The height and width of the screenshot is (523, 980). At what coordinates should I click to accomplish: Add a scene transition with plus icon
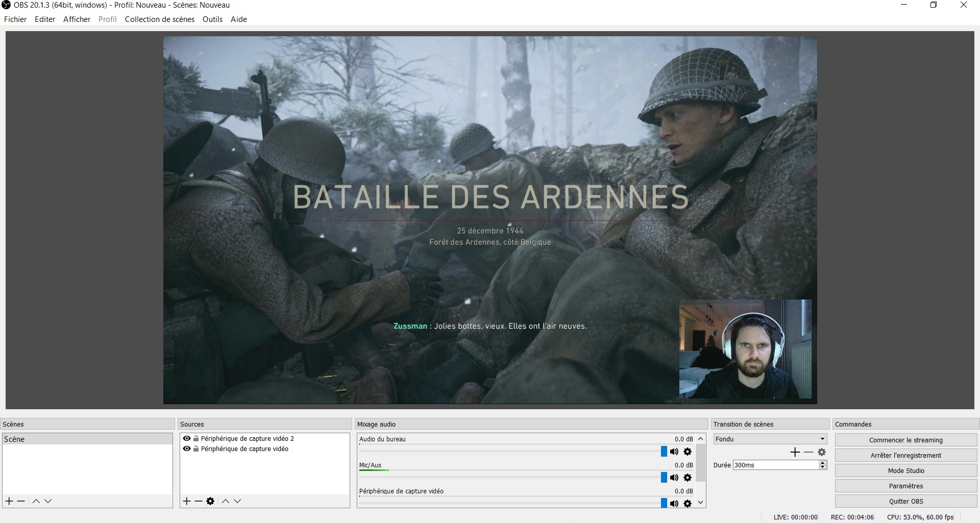coord(795,452)
